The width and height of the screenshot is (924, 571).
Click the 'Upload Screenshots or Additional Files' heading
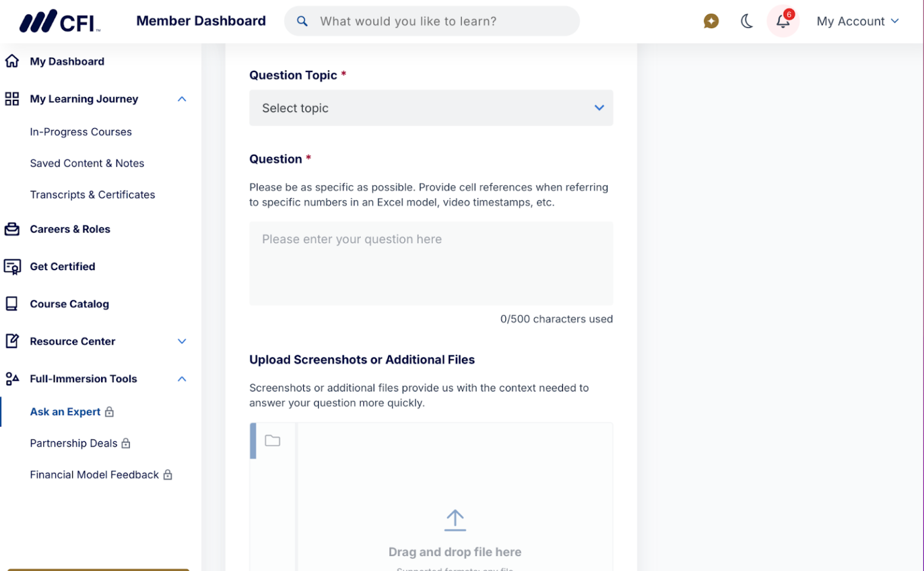click(x=362, y=360)
